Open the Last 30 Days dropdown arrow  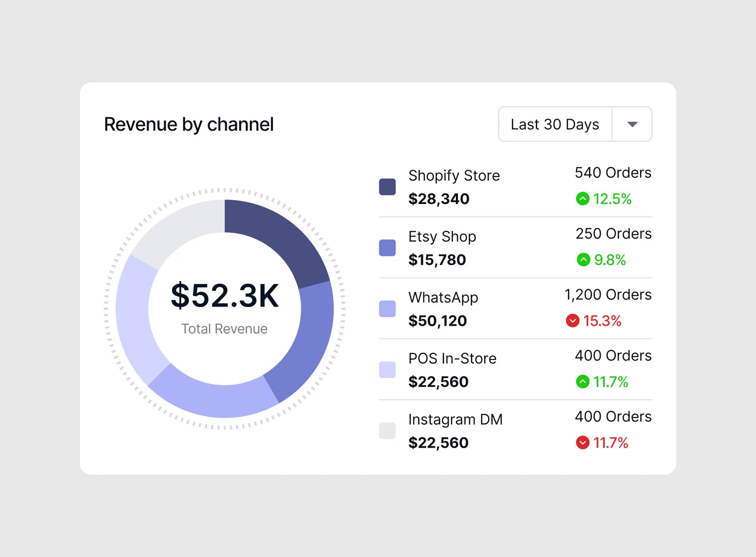(x=632, y=124)
